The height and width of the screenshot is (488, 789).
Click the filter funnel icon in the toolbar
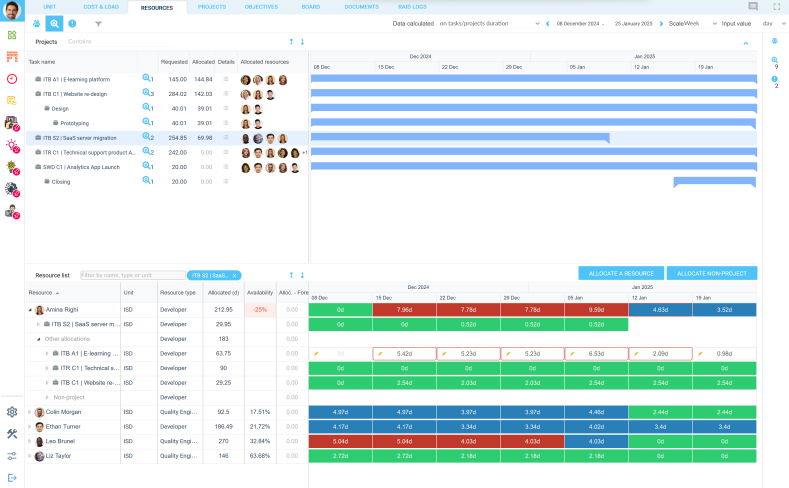coord(98,23)
